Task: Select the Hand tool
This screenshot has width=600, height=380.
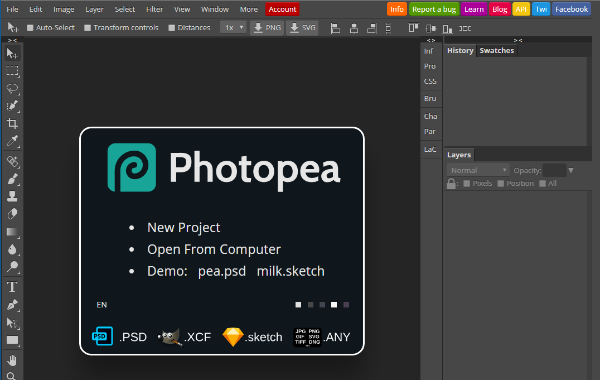Action: coord(12,360)
